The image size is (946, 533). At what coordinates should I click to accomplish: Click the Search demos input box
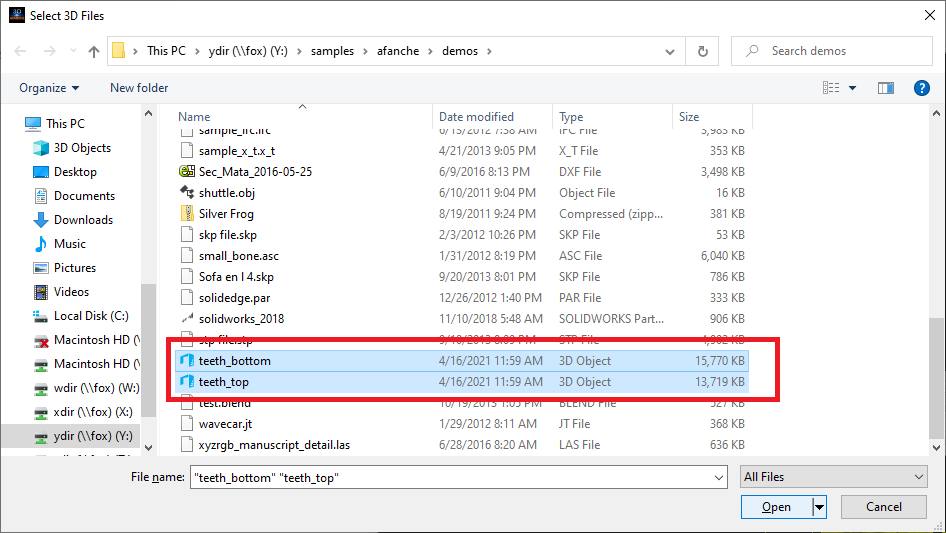click(840, 51)
